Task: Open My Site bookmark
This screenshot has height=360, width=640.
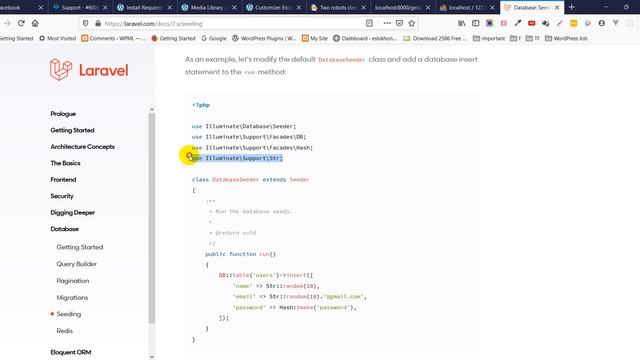Action: pos(315,38)
